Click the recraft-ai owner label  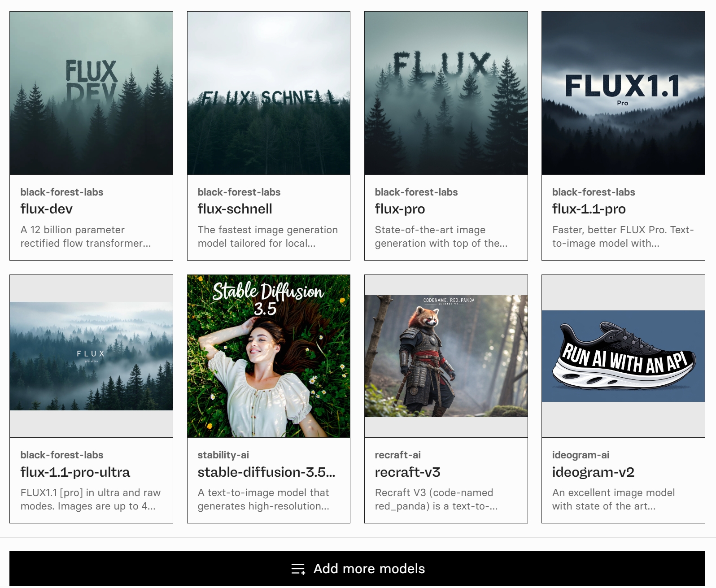pyautogui.click(x=398, y=455)
